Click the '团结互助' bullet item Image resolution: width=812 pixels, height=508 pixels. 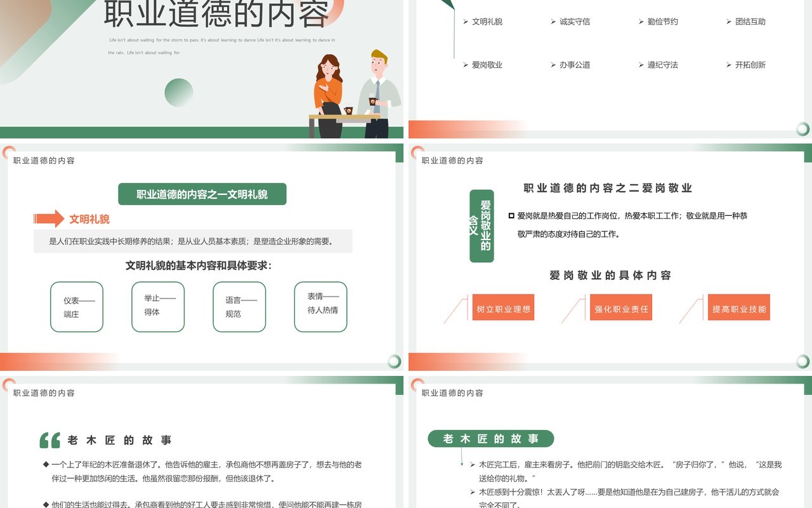(x=746, y=22)
